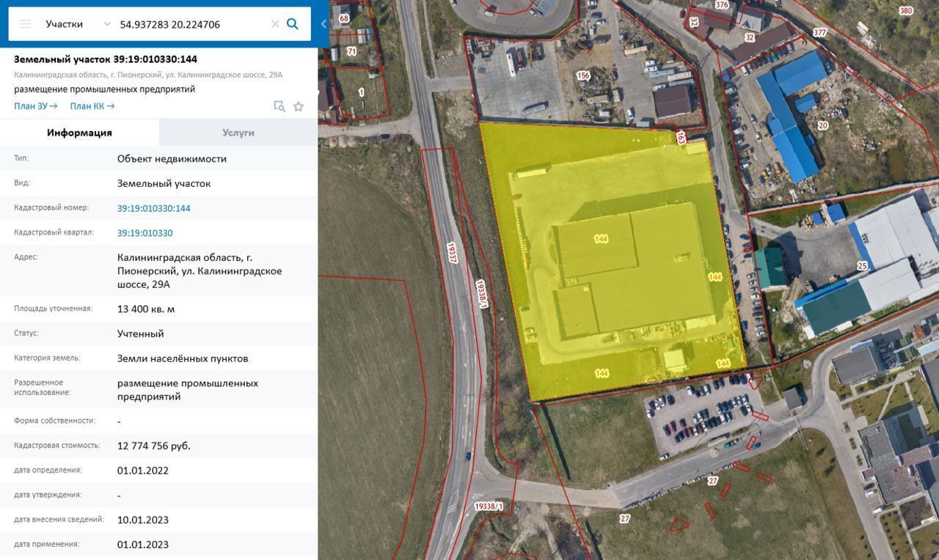Open the План КК link
939x560 pixels.
[x=92, y=106]
